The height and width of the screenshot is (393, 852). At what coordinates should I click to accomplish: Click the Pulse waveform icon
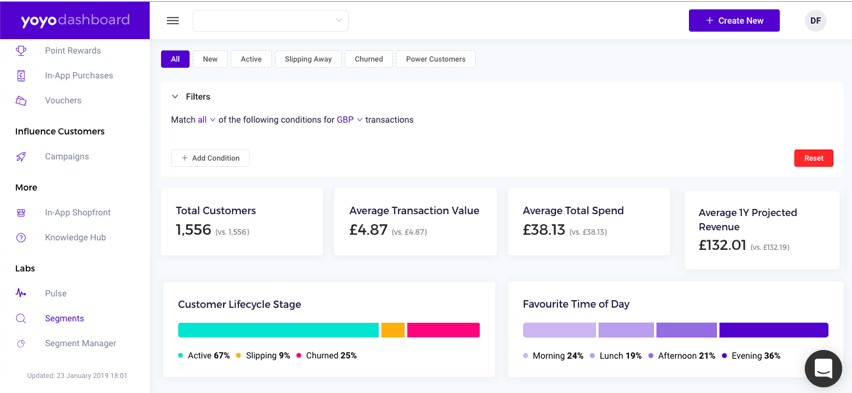click(x=21, y=294)
